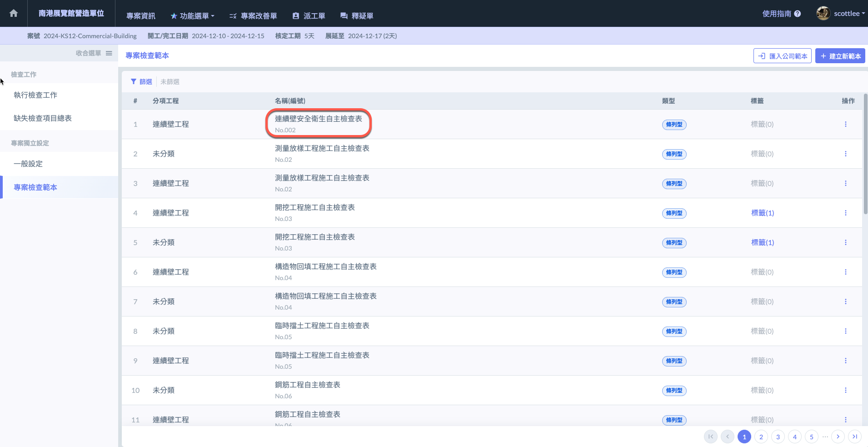Jump to page 3 of the list
The height and width of the screenshot is (447, 868).
[x=778, y=437]
